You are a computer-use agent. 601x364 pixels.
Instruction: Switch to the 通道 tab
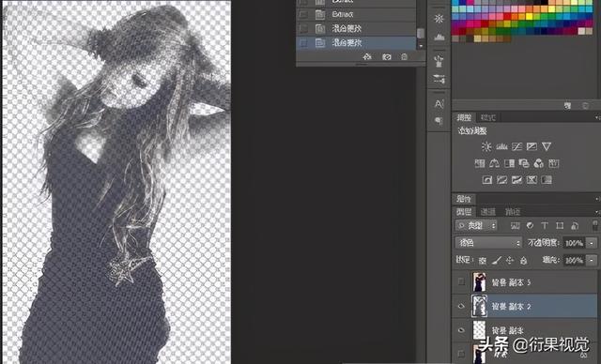click(x=488, y=212)
